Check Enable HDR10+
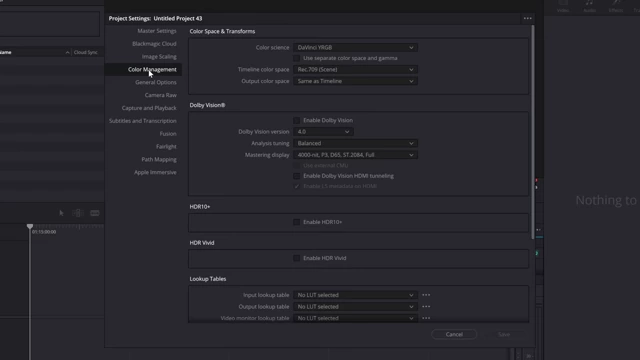The width and height of the screenshot is (640, 360). (297, 222)
